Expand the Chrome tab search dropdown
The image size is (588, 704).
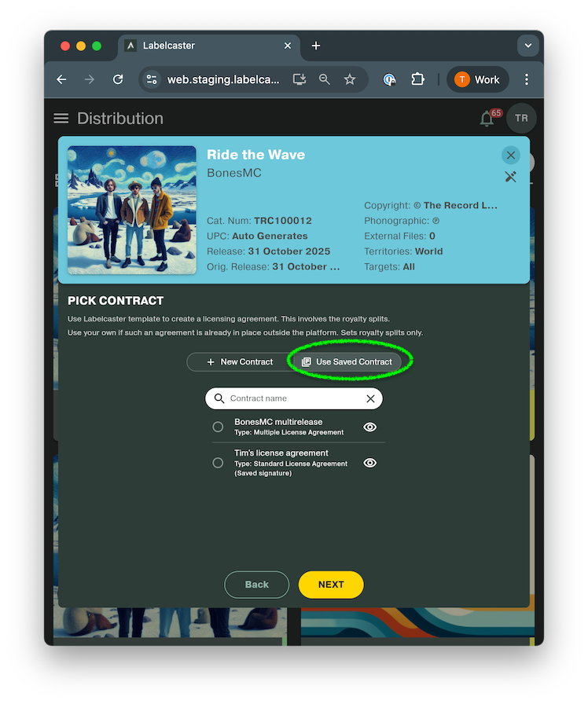click(528, 46)
